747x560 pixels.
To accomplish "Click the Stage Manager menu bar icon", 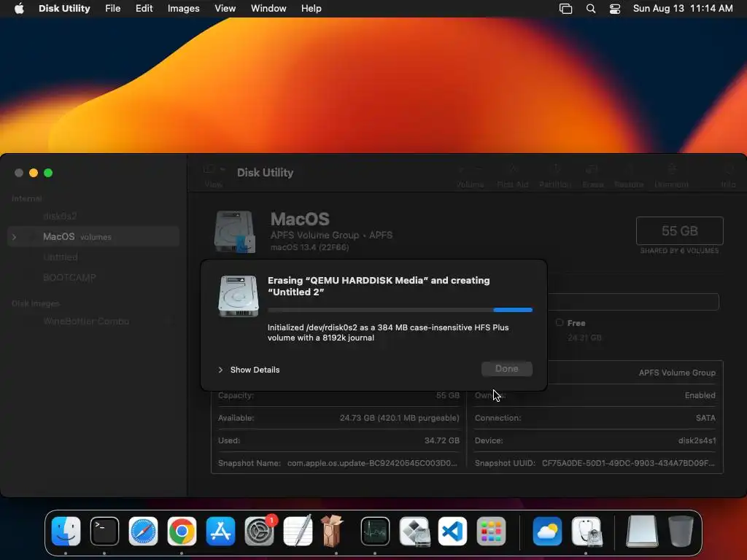I will [565, 9].
